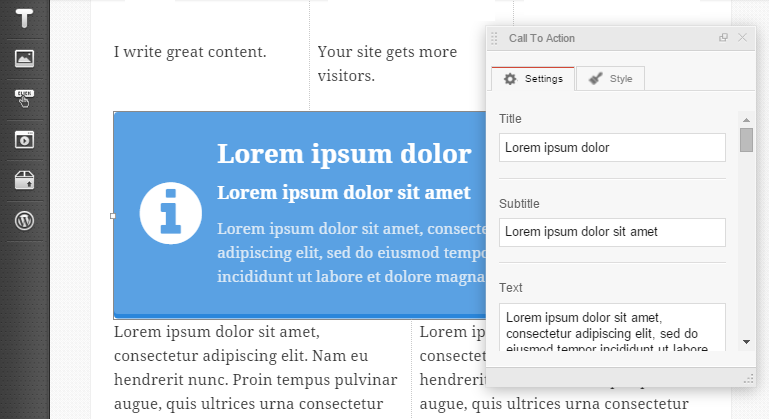This screenshot has width=769, height=419.
Task: Select the WordPress widget tool
Action: [x=24, y=220]
